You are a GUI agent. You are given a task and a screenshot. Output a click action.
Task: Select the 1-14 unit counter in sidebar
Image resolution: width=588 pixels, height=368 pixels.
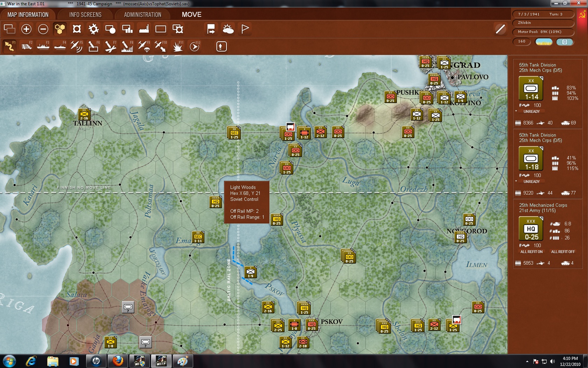tap(531, 88)
